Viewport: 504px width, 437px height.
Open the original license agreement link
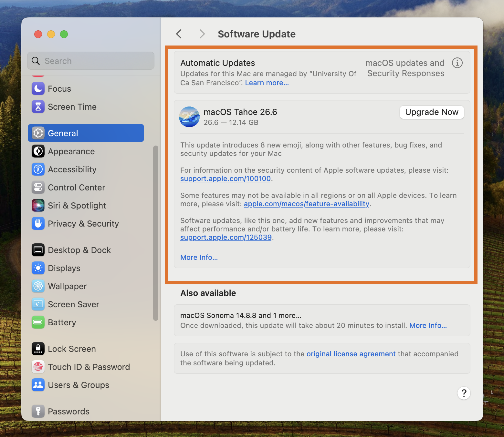(x=351, y=354)
